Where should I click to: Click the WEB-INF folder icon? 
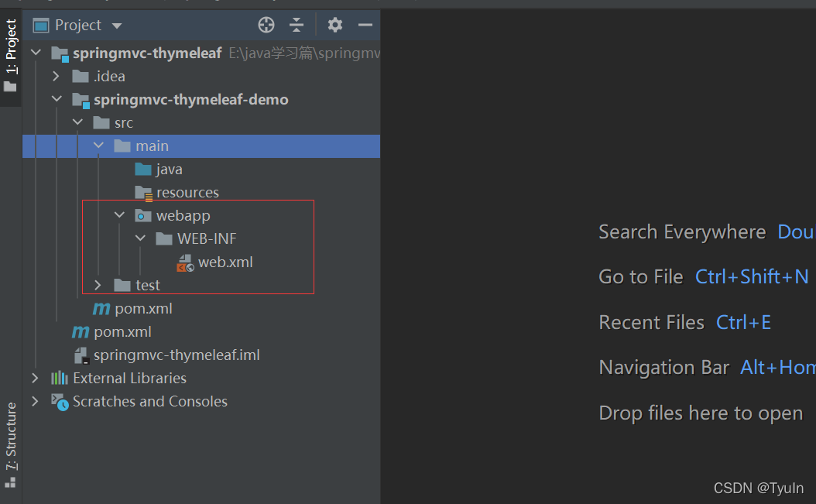[163, 239]
